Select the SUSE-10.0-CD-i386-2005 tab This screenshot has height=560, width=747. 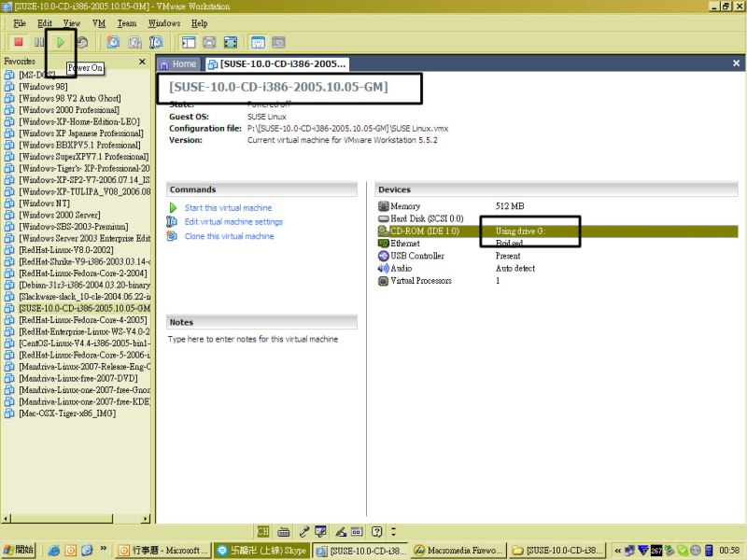click(x=277, y=63)
